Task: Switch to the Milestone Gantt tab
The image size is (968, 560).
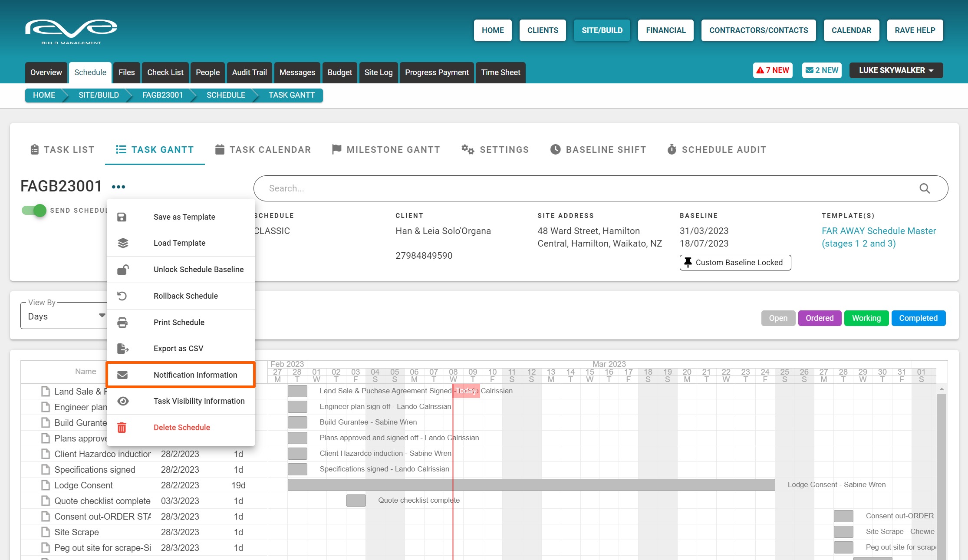Action: (x=386, y=150)
